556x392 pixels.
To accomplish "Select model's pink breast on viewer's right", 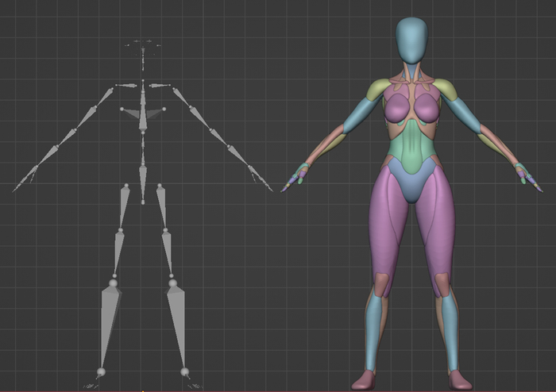I will [427, 106].
